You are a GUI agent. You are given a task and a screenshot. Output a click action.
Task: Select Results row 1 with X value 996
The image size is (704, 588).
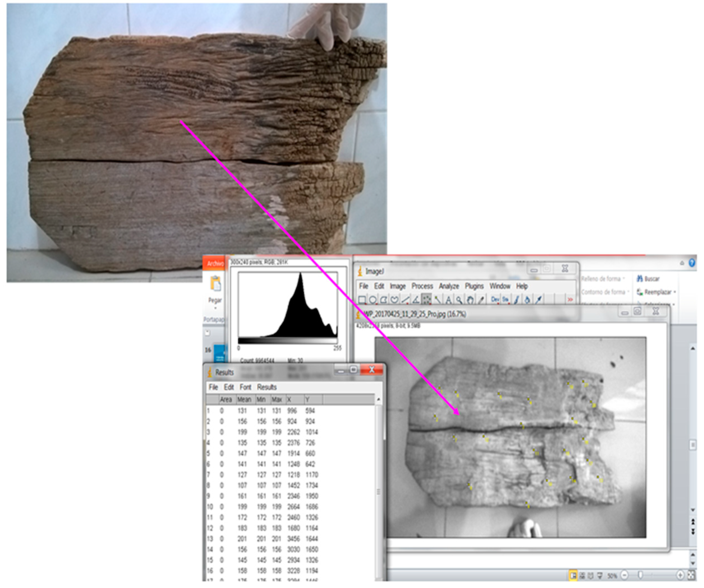290,411
